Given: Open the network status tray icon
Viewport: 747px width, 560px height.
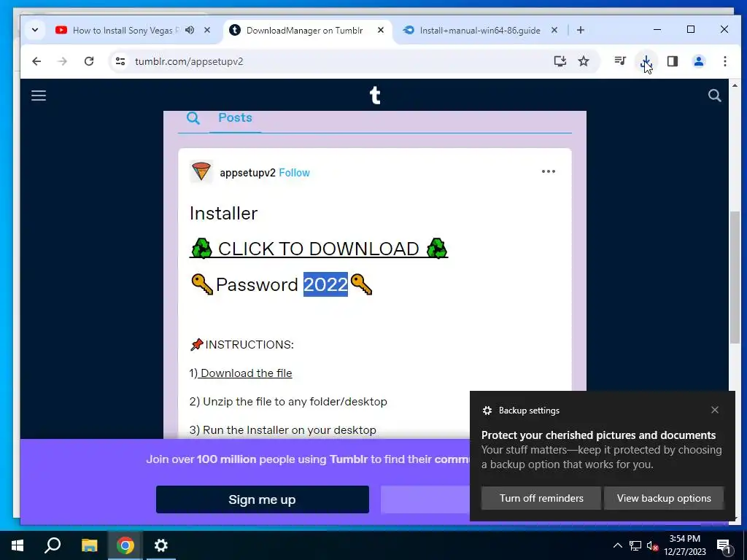Looking at the screenshot, I should (635, 545).
